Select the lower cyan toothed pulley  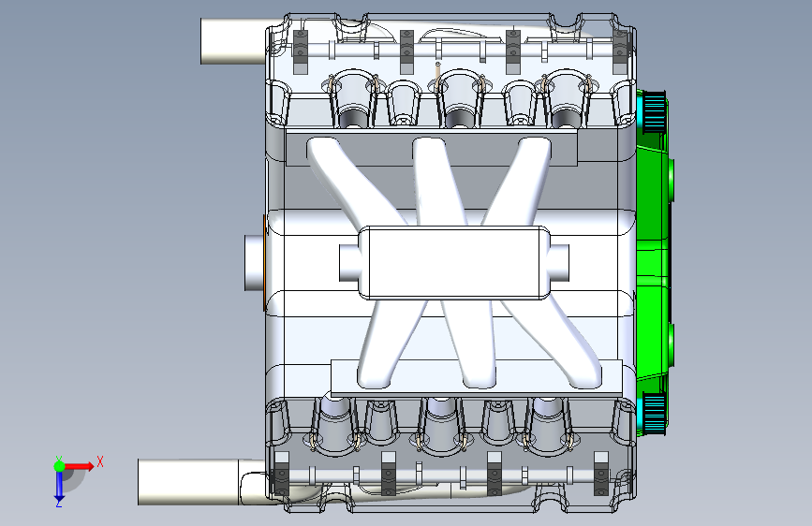click(654, 413)
